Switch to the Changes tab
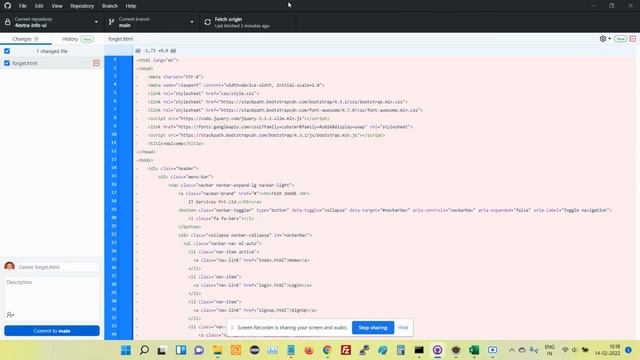The image size is (640, 360). pyautogui.click(x=26, y=39)
